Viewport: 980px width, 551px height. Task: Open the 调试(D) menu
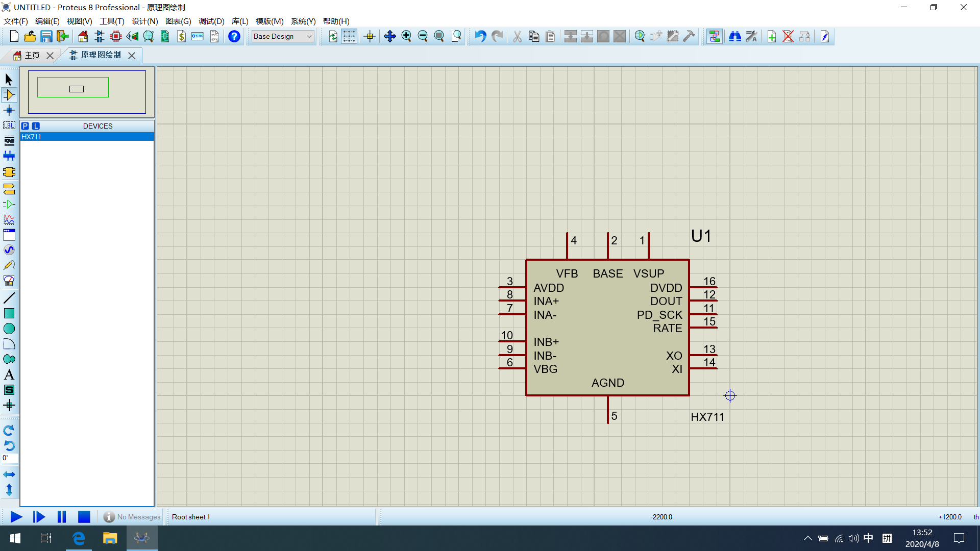[x=211, y=21]
